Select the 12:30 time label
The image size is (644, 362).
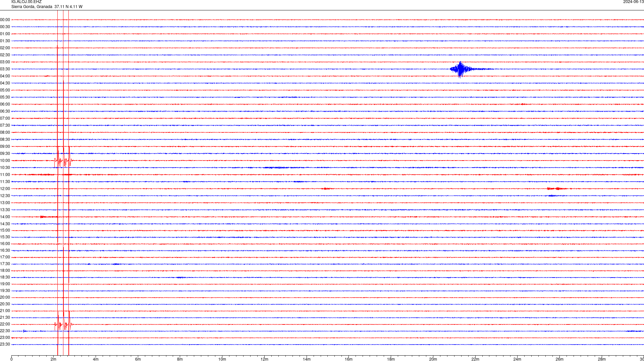pos(5,196)
